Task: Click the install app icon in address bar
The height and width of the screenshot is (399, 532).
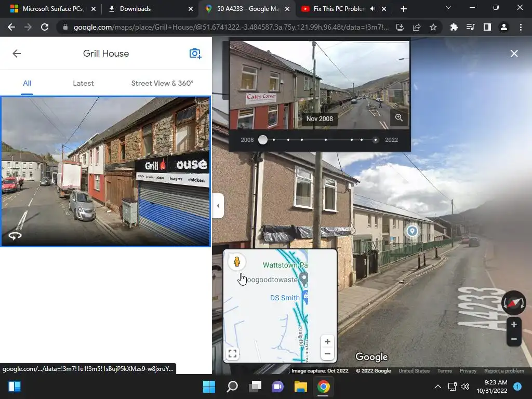Action: tap(400, 27)
